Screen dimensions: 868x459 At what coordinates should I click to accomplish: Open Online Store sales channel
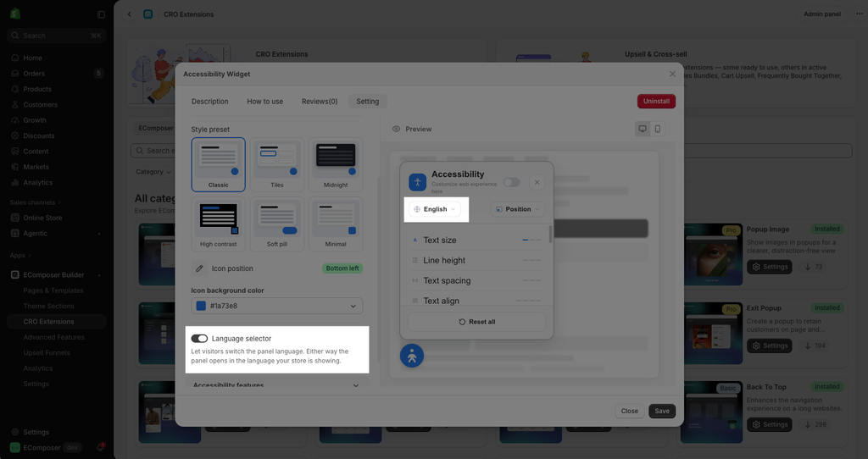tap(42, 218)
